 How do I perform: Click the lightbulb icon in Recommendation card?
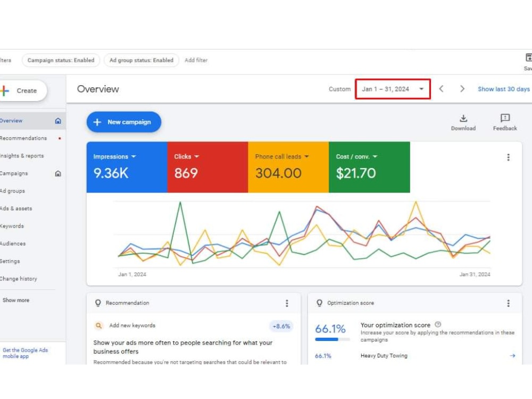(x=98, y=303)
